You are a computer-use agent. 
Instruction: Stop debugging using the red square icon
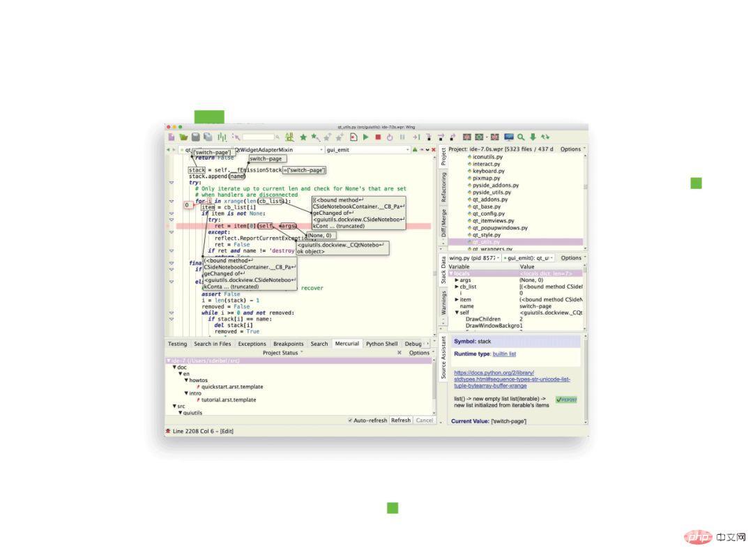(379, 137)
